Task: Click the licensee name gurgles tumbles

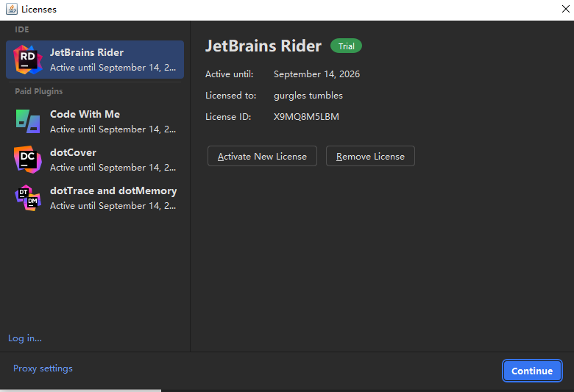Action: click(308, 96)
